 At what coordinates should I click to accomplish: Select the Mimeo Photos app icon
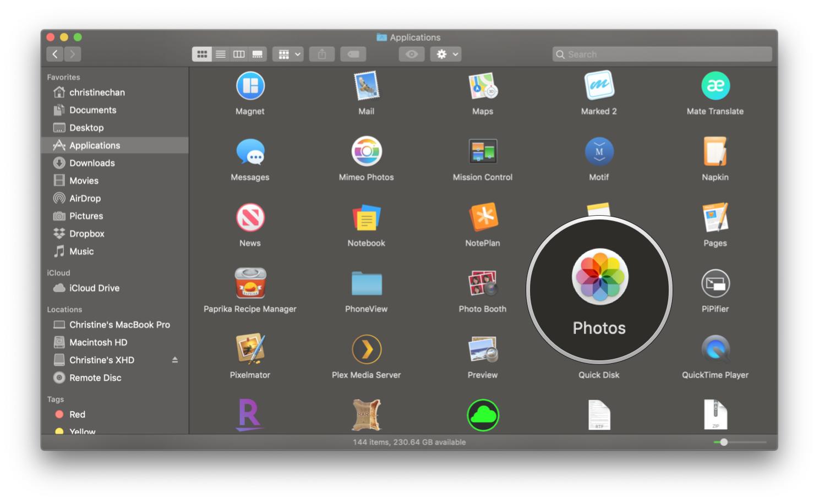[x=367, y=151]
